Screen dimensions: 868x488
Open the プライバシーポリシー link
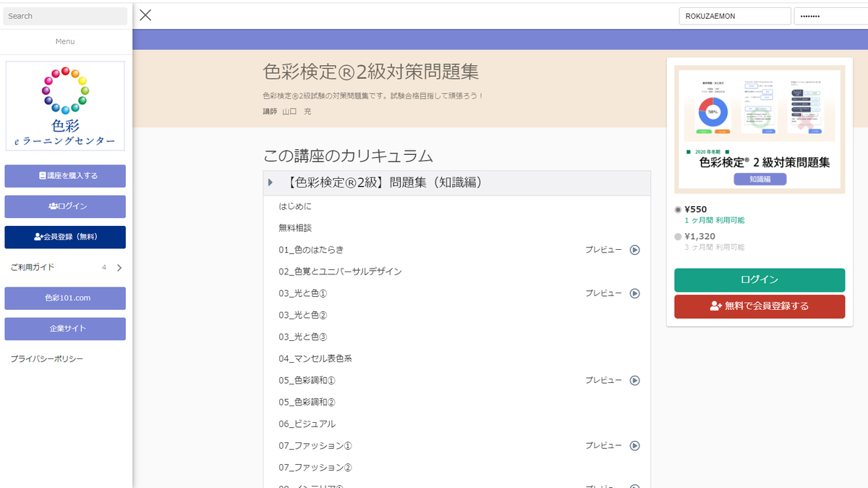click(47, 359)
